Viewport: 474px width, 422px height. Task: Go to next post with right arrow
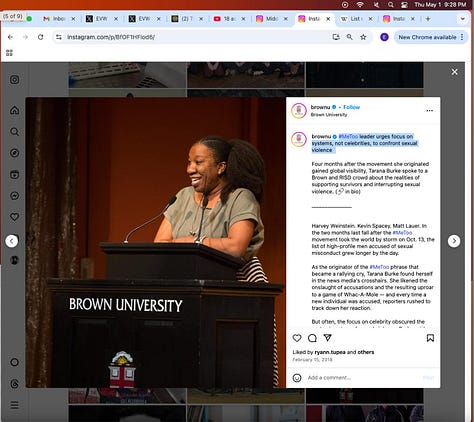click(454, 241)
